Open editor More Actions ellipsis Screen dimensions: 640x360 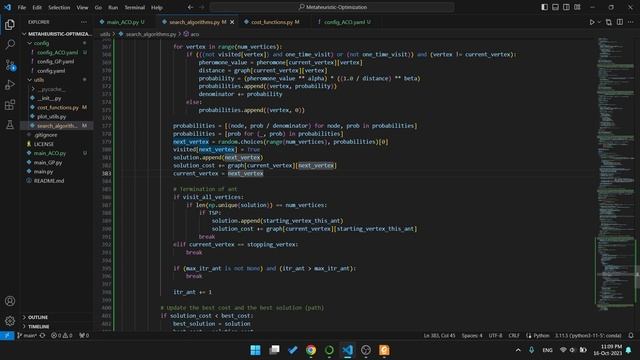(x=631, y=22)
